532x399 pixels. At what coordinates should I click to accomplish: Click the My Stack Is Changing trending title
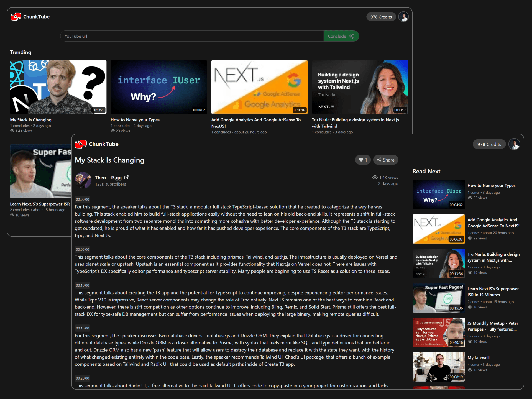coord(31,120)
